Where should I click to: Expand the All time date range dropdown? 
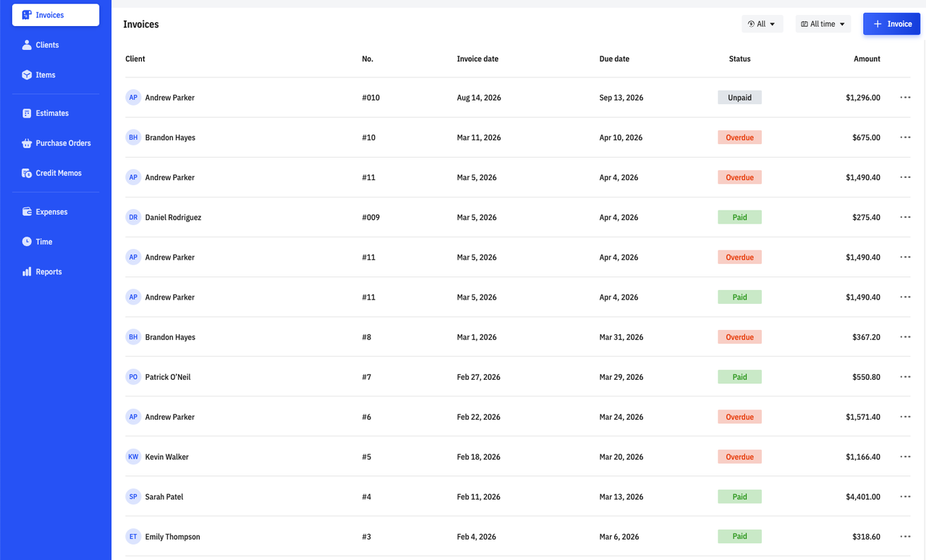(x=823, y=24)
